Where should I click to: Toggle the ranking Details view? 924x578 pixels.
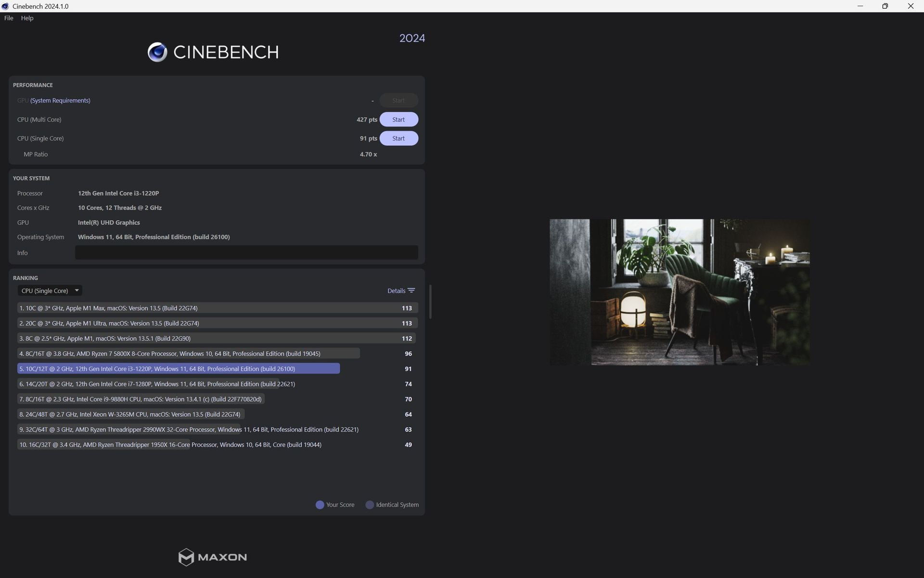click(401, 290)
